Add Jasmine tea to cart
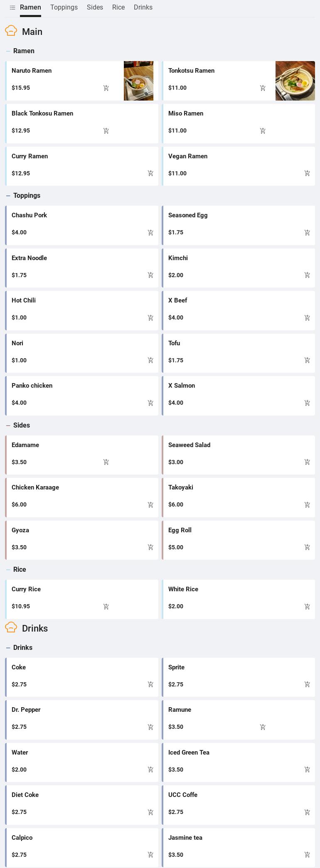The image size is (320, 868). (x=307, y=855)
